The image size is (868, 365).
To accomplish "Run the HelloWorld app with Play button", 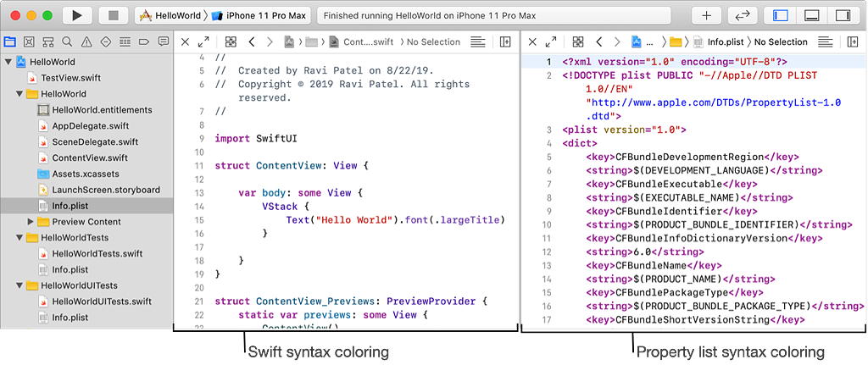I will pos(77,15).
